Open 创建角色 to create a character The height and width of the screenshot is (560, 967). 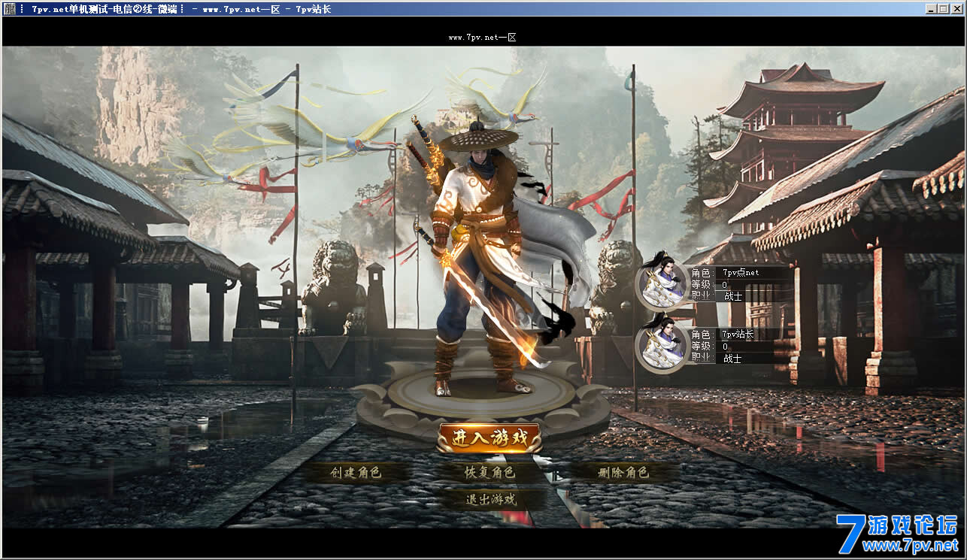pos(356,473)
